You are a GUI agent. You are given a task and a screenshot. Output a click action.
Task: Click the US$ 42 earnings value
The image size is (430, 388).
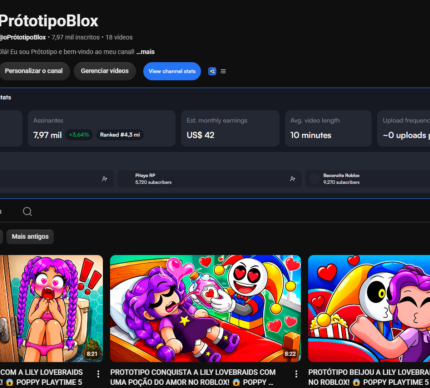(x=200, y=135)
